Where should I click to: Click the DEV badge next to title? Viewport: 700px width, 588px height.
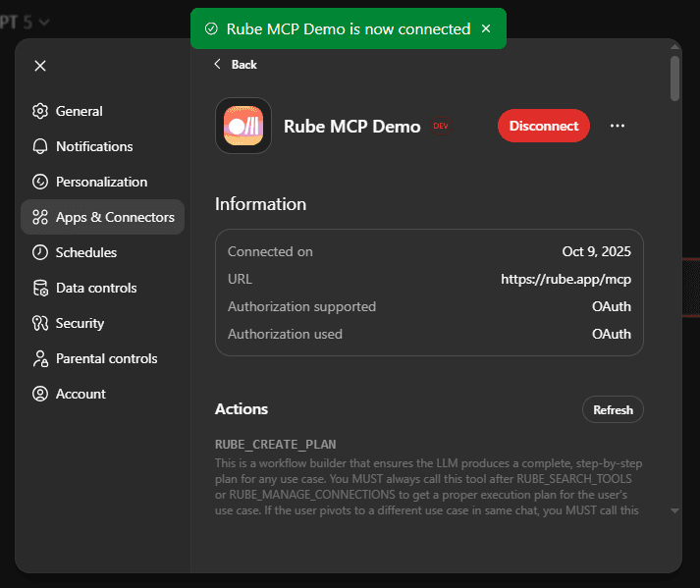pos(441,126)
